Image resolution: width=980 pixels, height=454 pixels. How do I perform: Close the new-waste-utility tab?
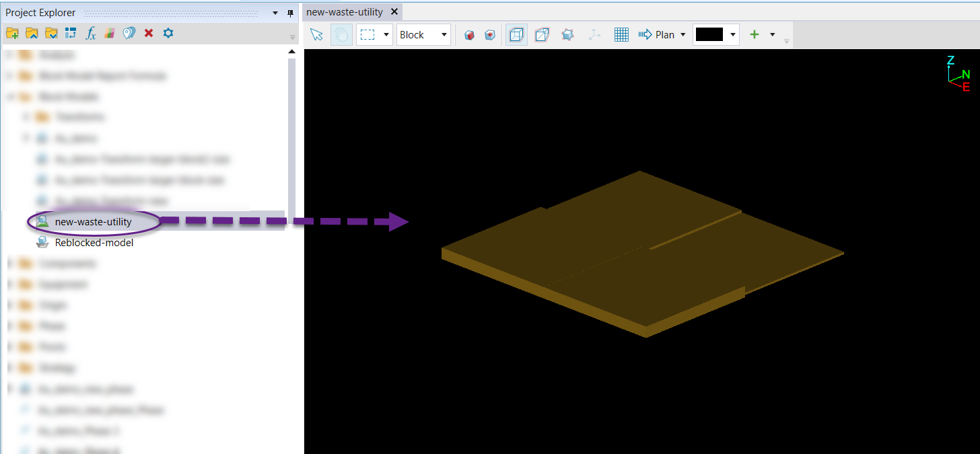394,12
